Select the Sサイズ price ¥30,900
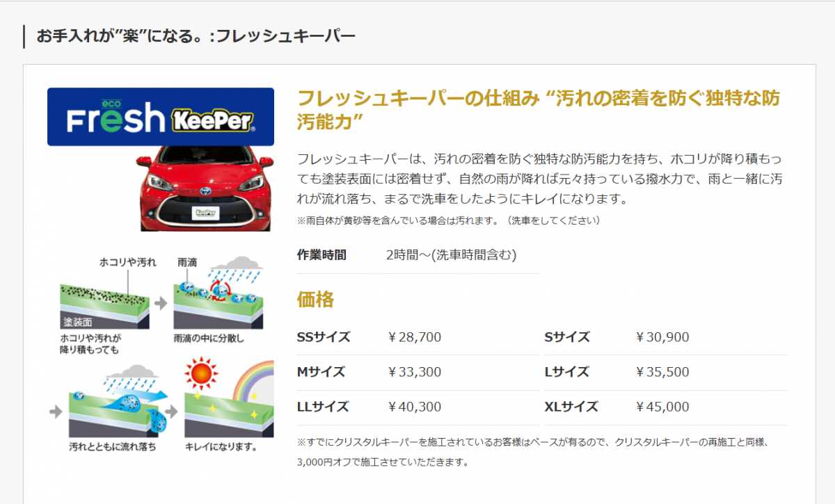 662,337
